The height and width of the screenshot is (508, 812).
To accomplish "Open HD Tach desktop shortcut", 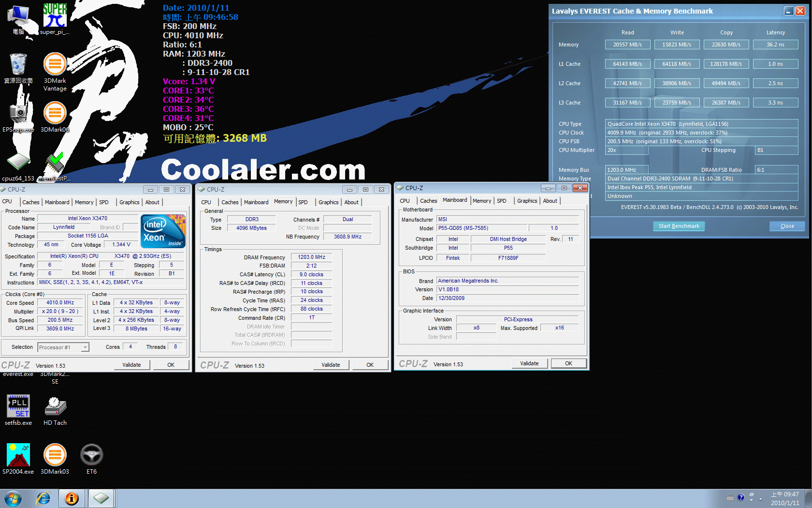I will [x=55, y=410].
